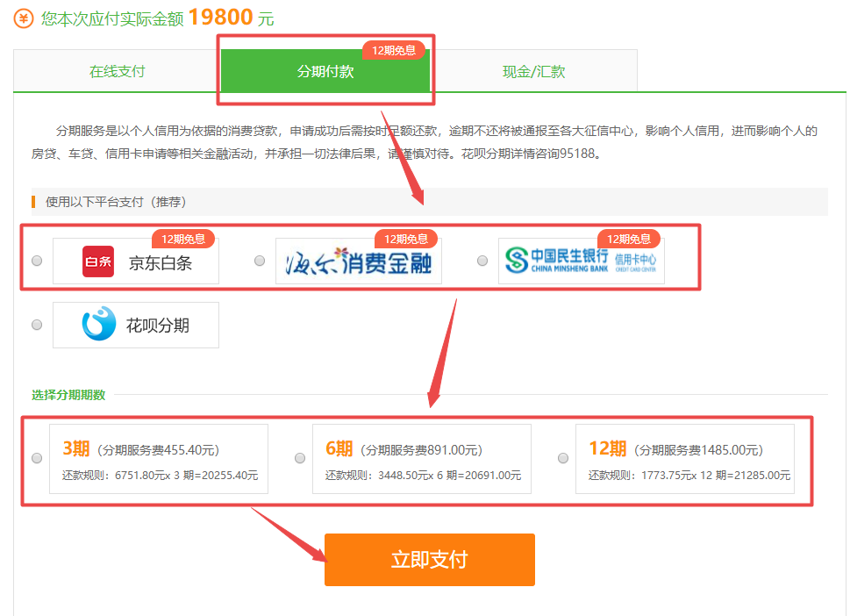Click the China Minsheng Bank logo

581,261
